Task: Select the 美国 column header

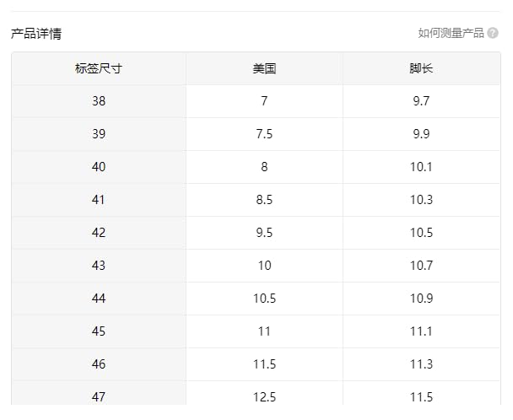Action: (264, 68)
